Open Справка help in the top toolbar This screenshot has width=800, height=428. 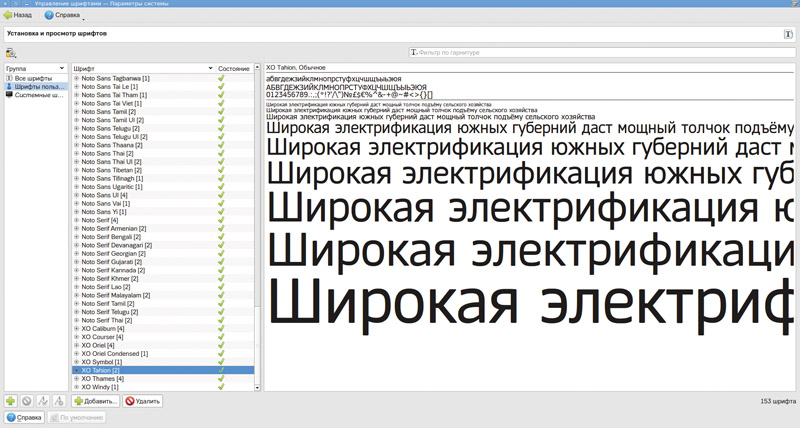tap(62, 15)
